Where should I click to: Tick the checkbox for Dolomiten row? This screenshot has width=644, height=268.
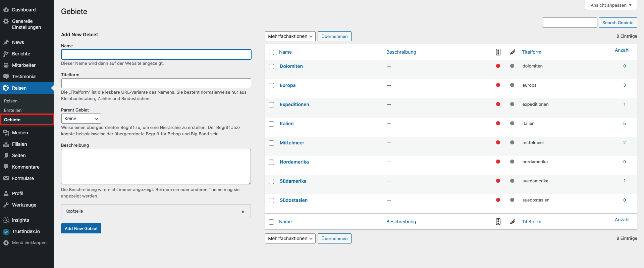tap(271, 66)
